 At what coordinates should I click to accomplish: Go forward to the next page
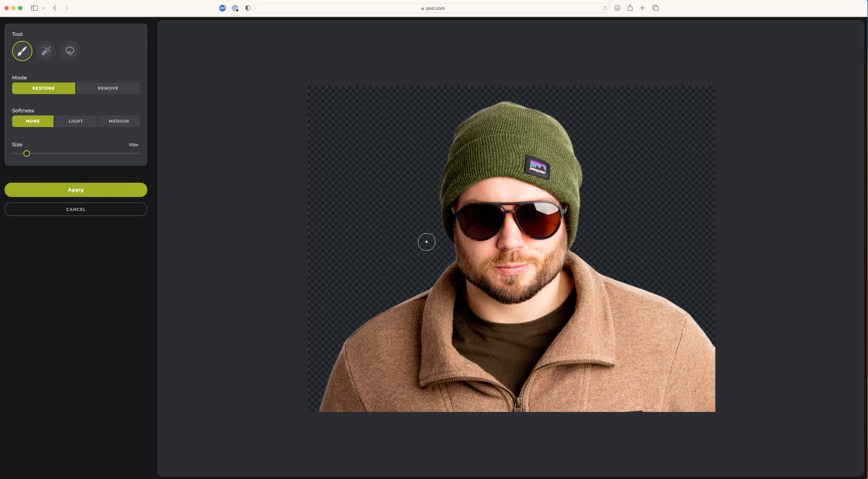(67, 8)
